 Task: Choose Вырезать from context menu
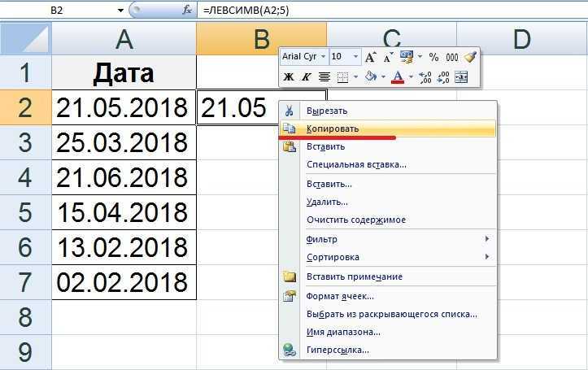coord(388,111)
